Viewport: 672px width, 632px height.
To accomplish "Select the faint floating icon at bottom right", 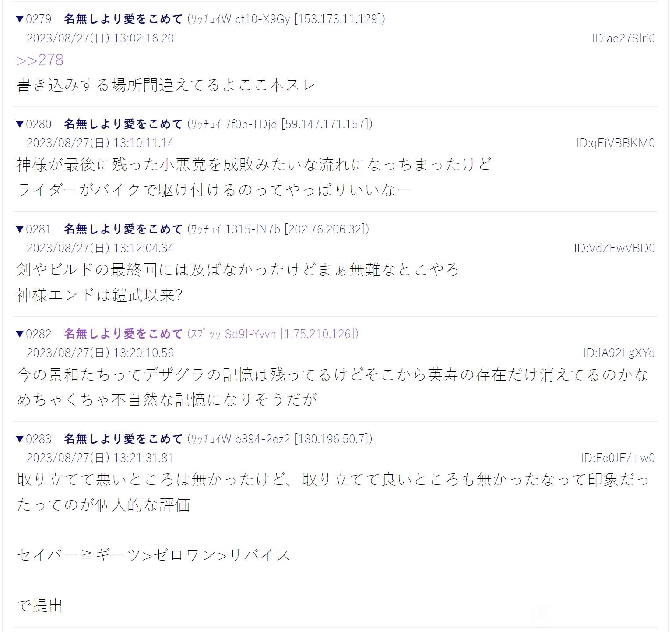I will point(542,614).
